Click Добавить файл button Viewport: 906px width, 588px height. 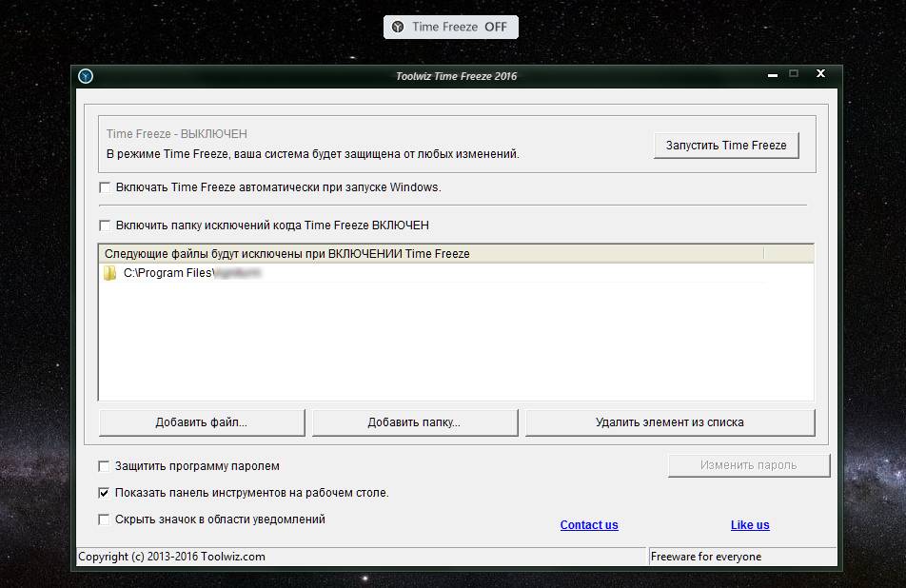tap(202, 422)
